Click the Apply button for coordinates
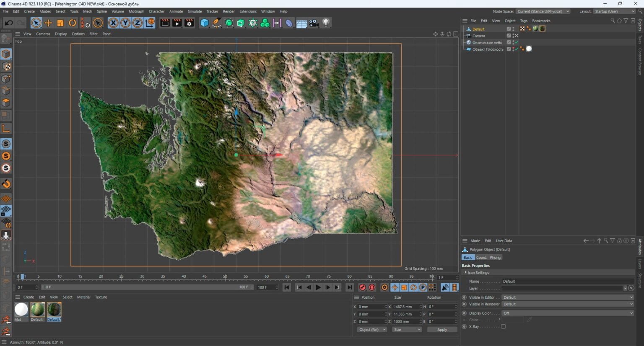This screenshot has width=644, height=346. [x=442, y=329]
